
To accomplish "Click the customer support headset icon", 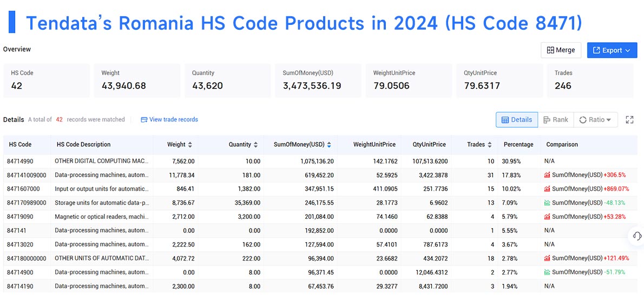I will pyautogui.click(x=637, y=236).
